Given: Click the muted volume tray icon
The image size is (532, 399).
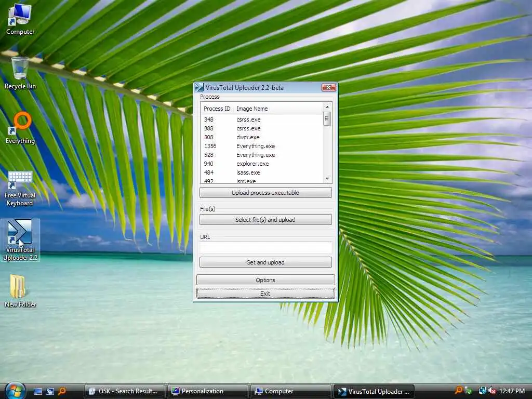Looking at the screenshot, I should pyautogui.click(x=492, y=391).
